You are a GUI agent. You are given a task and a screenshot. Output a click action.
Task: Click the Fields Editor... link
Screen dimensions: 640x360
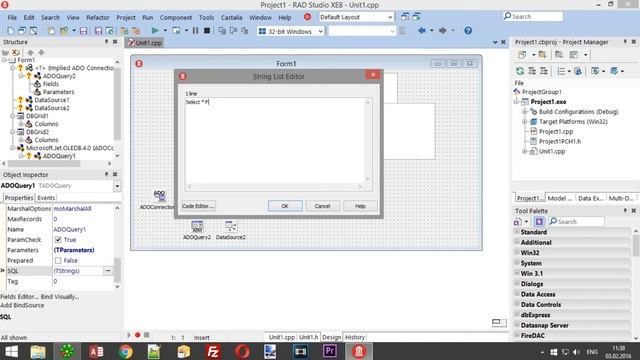19,297
